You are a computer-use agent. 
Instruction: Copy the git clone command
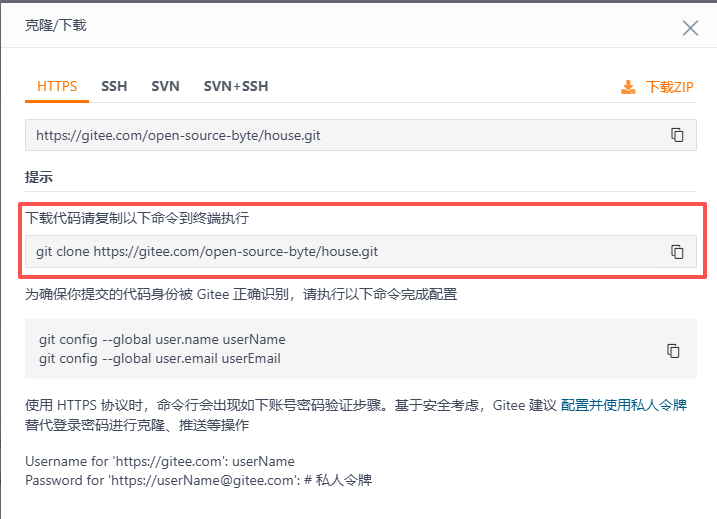point(677,251)
